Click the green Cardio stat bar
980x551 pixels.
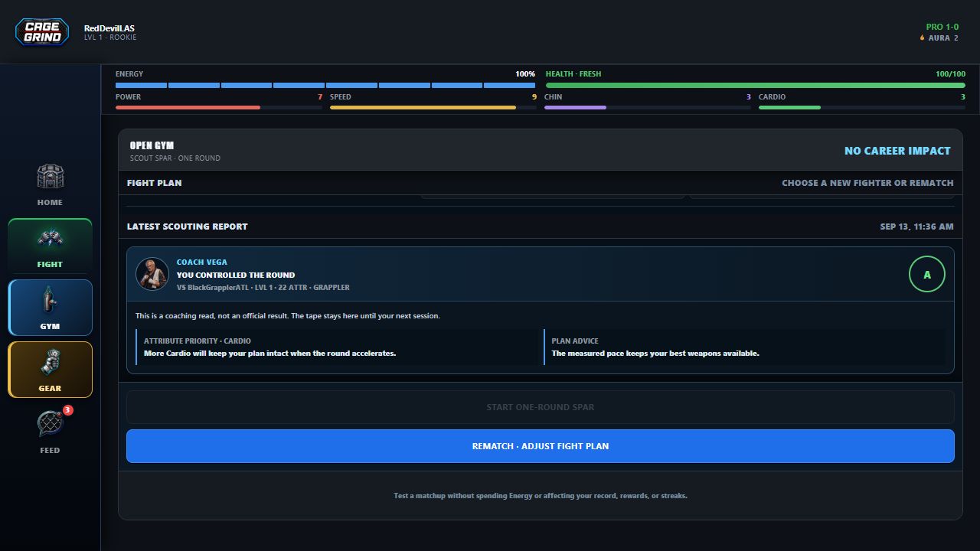[862, 108]
